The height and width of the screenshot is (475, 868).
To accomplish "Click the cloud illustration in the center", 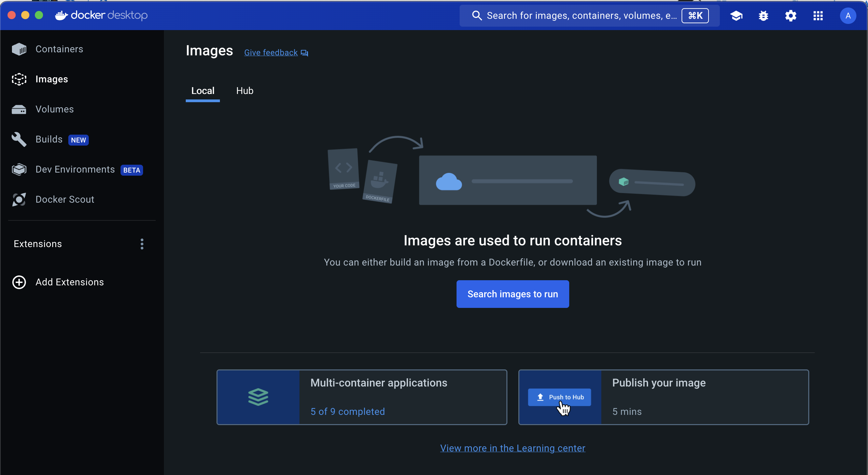I will (x=449, y=181).
